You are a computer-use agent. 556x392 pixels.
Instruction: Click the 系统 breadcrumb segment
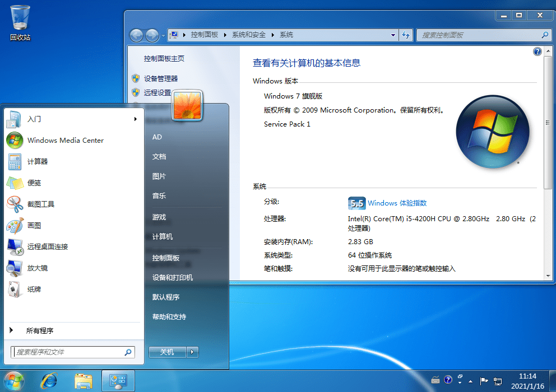286,35
